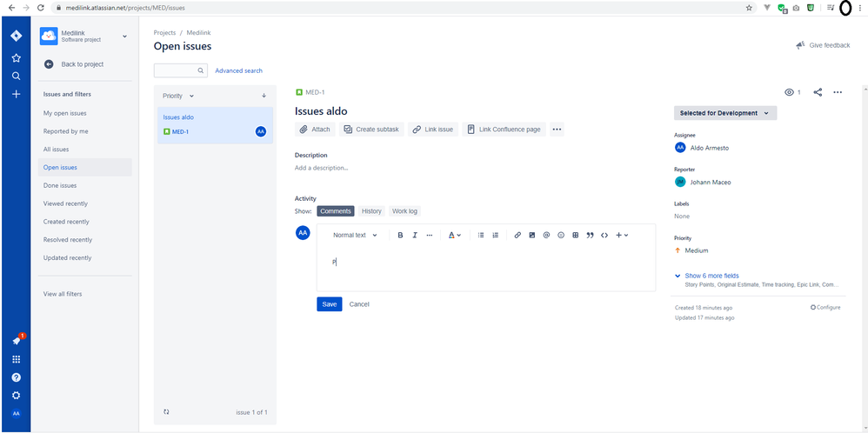The image size is (868, 433).
Task: Reload the browser page
Action: pos(40,8)
